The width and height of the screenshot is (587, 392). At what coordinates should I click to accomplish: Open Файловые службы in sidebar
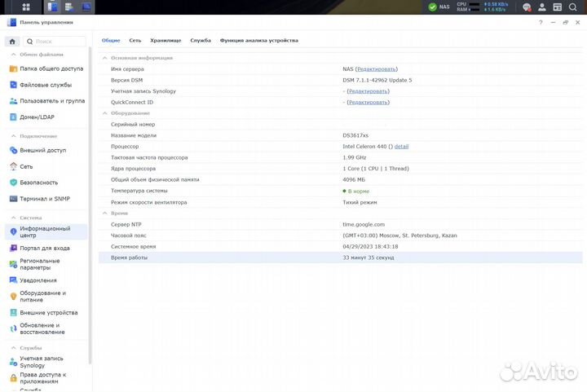pyautogui.click(x=45, y=85)
